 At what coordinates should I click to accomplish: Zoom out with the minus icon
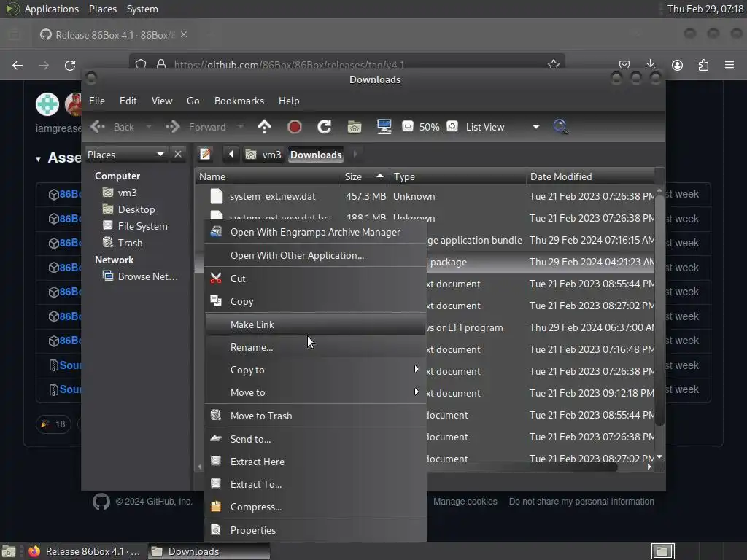(407, 127)
